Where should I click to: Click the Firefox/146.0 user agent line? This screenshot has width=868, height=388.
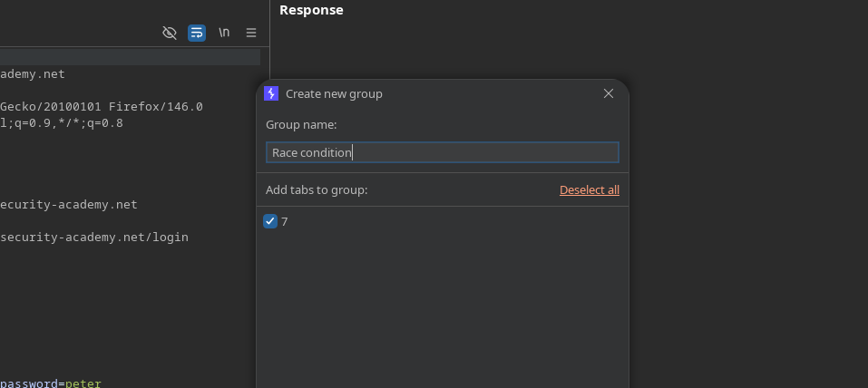point(102,107)
